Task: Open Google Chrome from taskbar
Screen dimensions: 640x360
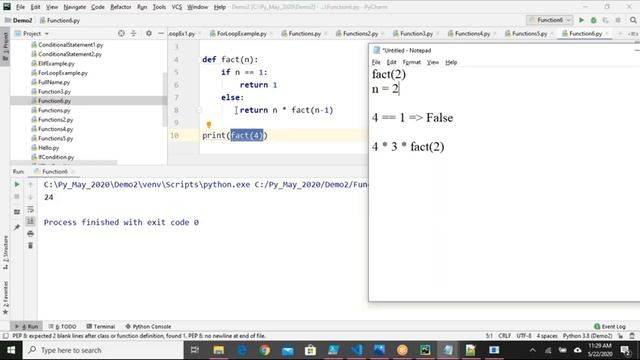Action: 264,350
